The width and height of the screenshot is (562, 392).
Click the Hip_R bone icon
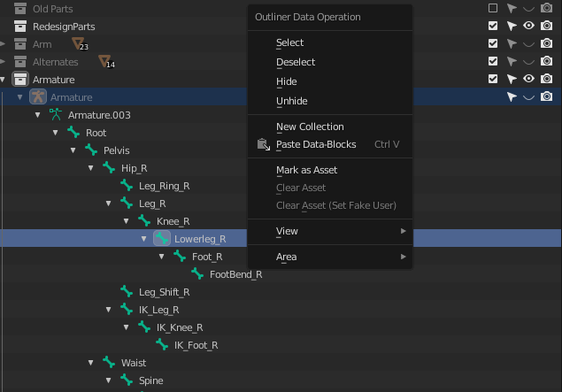click(x=109, y=168)
